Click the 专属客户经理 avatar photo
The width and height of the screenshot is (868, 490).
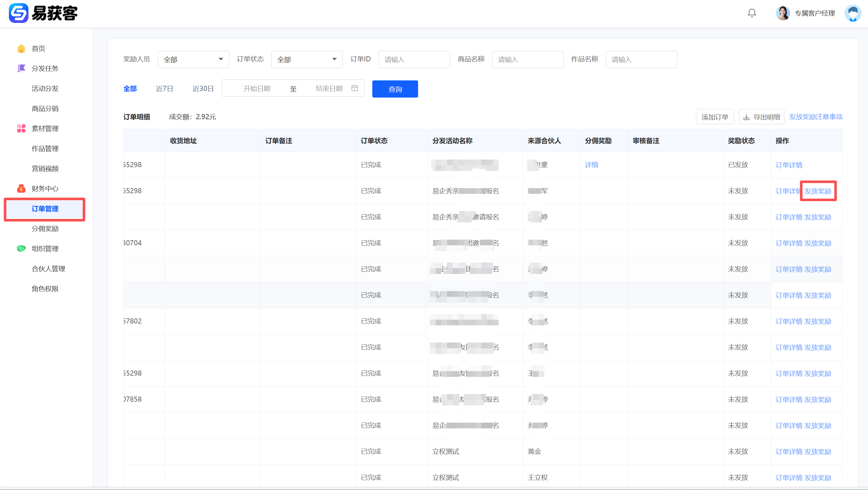(x=782, y=13)
